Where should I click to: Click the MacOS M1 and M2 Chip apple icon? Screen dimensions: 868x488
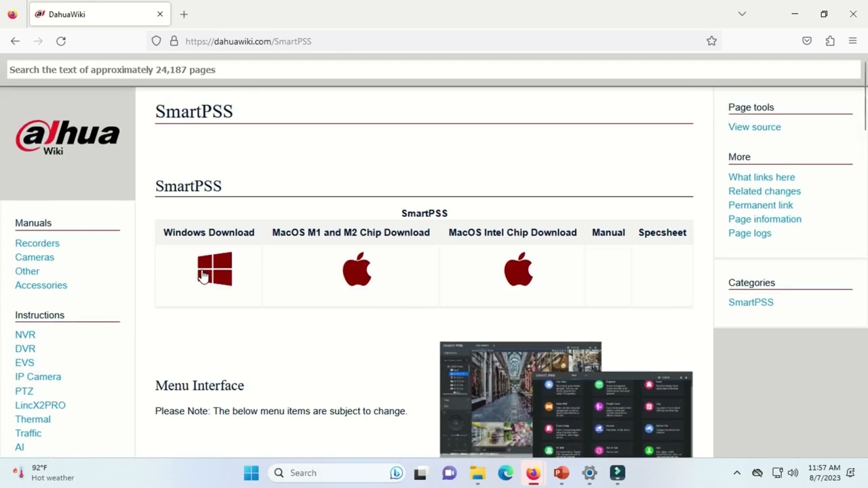(357, 269)
